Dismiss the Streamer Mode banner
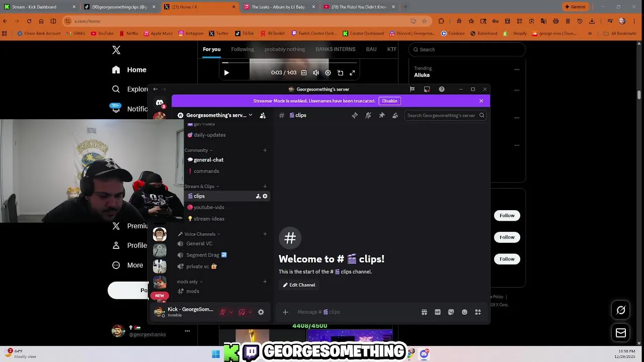The height and width of the screenshot is (362, 644). click(x=481, y=101)
